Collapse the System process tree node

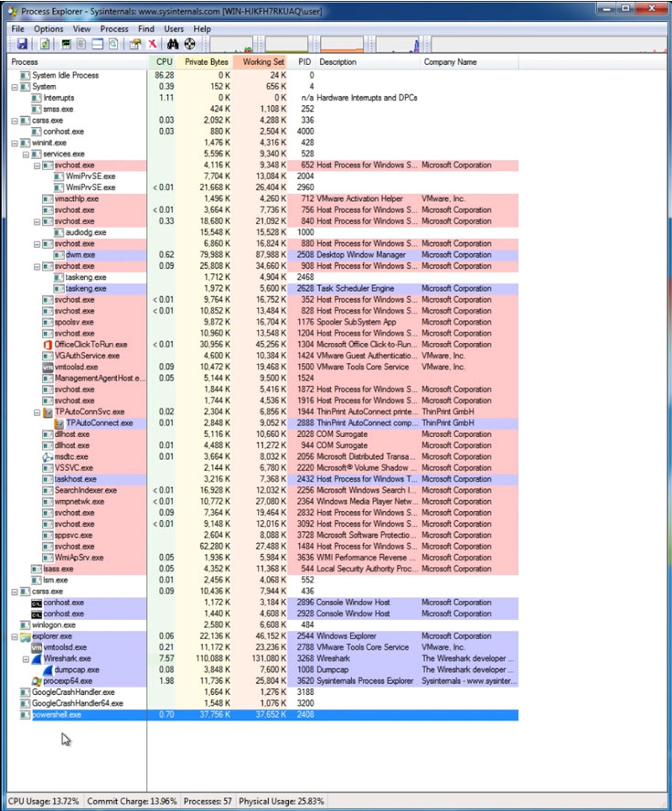click(x=15, y=87)
